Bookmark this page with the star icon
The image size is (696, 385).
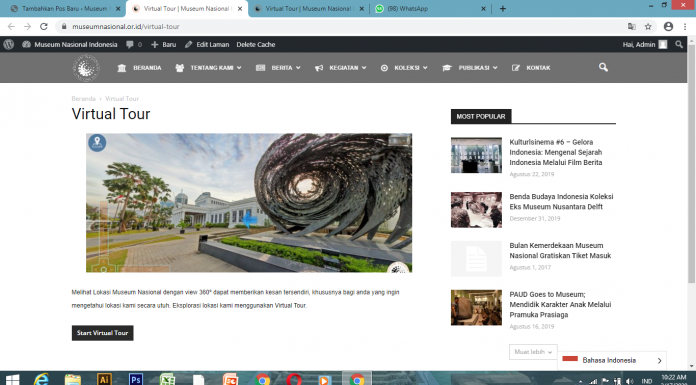[648, 27]
